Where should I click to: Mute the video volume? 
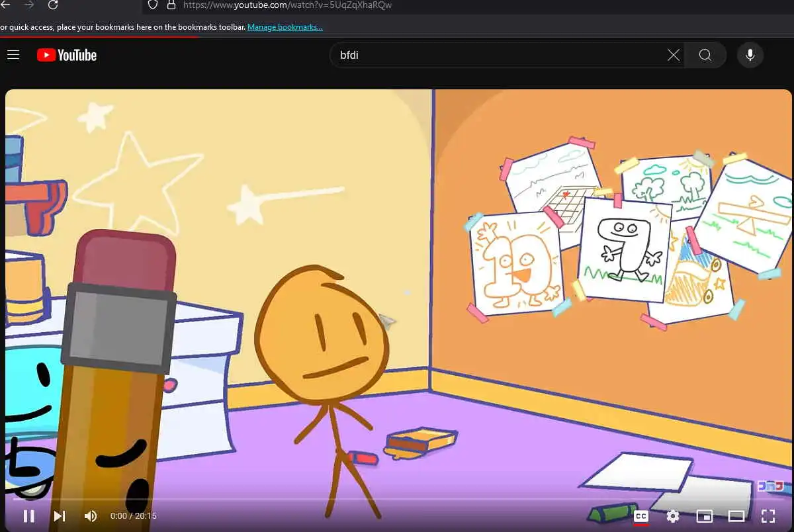coord(91,516)
